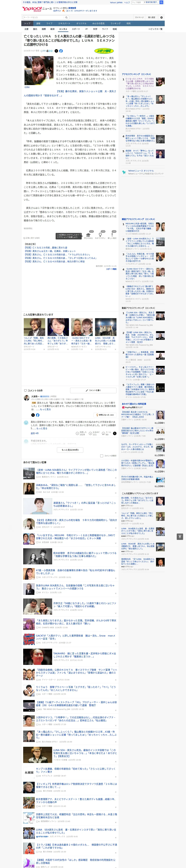
Task: Click the back-to-top arrow button
Action: [180, 536]
